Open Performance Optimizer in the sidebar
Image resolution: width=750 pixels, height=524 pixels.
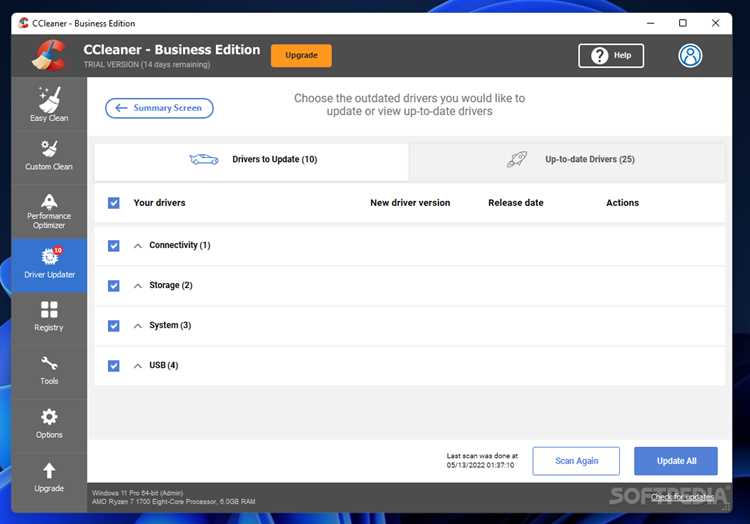[x=49, y=211]
